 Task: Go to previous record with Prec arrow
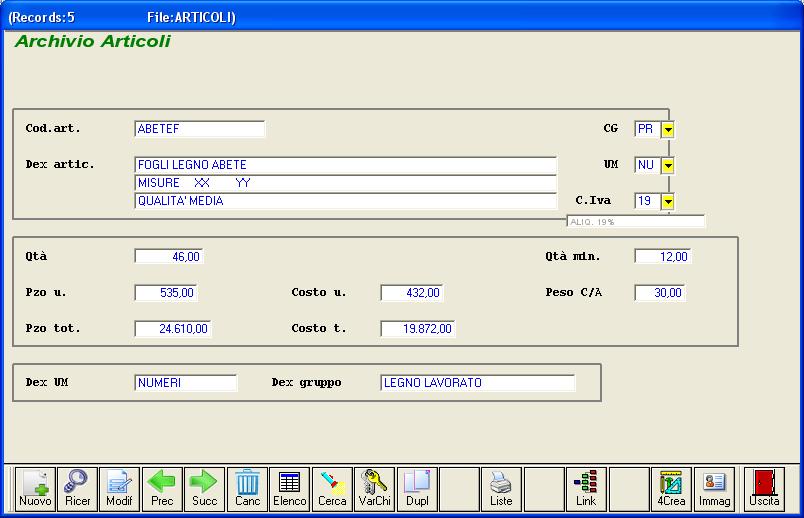pyautogui.click(x=162, y=489)
